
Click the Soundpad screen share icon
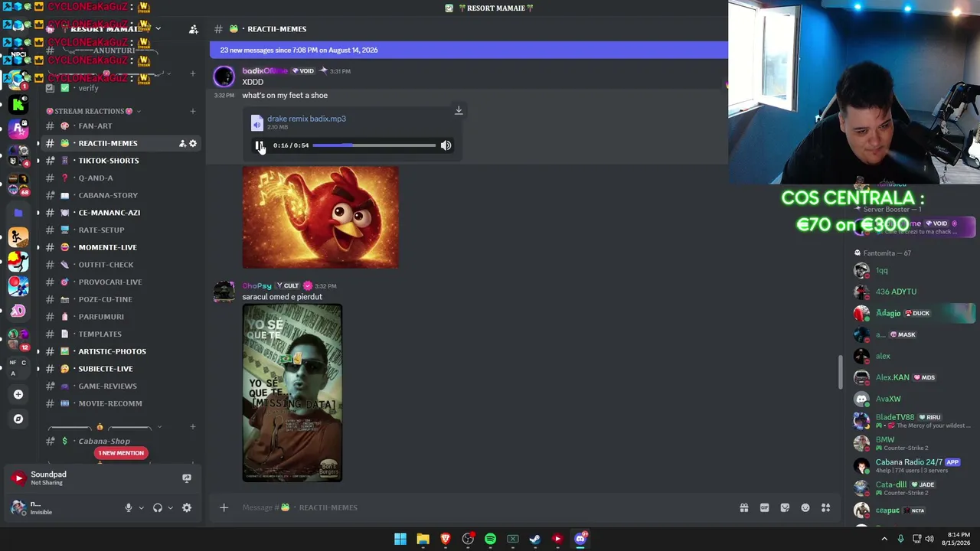pyautogui.click(x=186, y=478)
